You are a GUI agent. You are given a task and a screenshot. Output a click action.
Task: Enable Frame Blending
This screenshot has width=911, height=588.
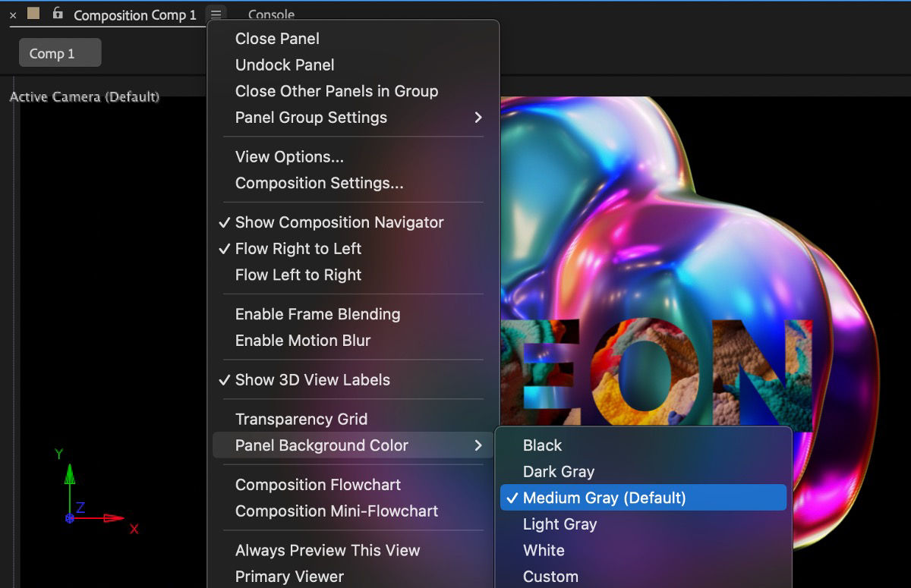[x=317, y=314]
